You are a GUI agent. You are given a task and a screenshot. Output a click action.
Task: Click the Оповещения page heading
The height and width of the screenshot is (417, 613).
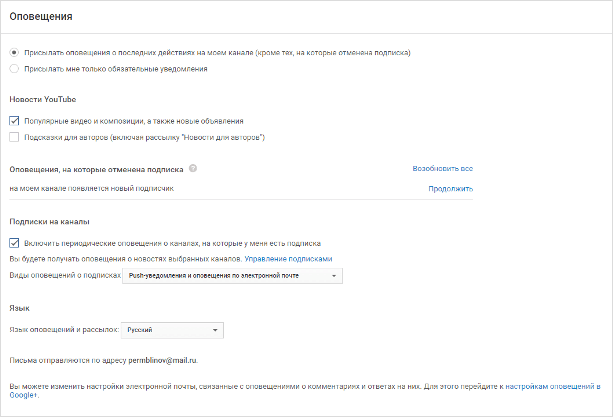point(41,16)
